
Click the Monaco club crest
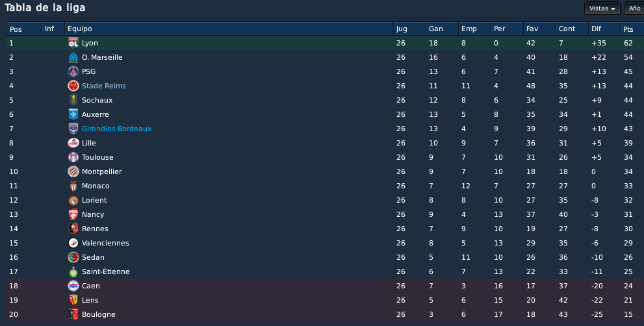[x=73, y=186]
